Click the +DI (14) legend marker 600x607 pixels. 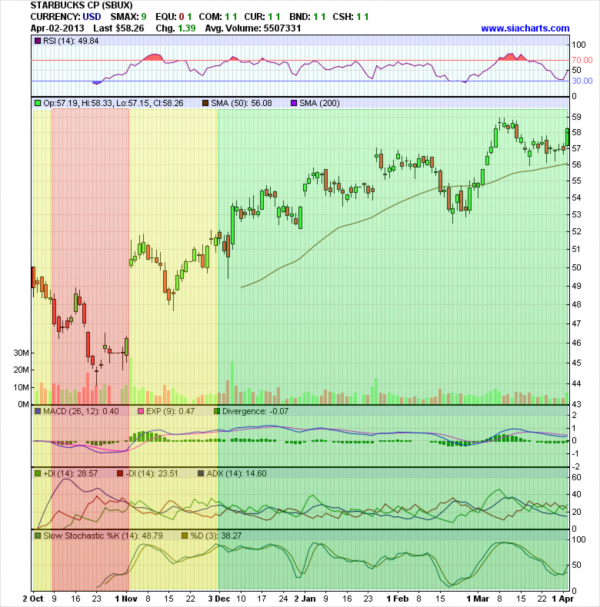point(37,472)
